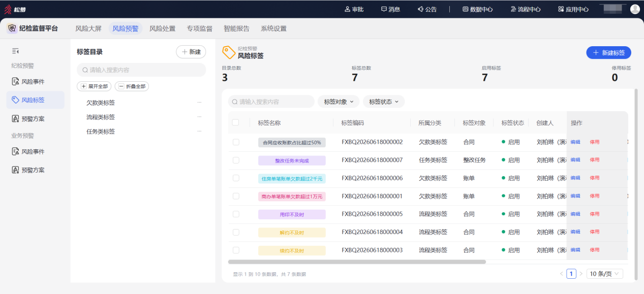Click the pink 商办单笔账单欠款超过1万元 tag chip

point(292,197)
